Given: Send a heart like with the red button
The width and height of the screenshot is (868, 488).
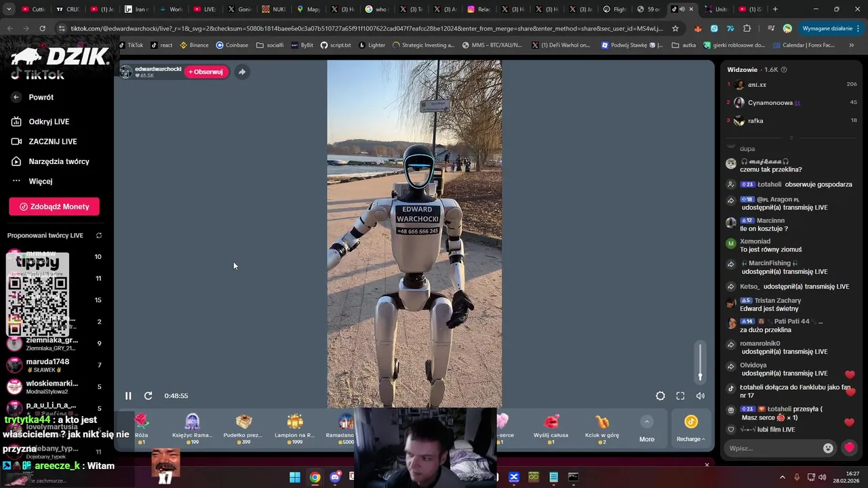Looking at the screenshot, I should click(849, 447).
